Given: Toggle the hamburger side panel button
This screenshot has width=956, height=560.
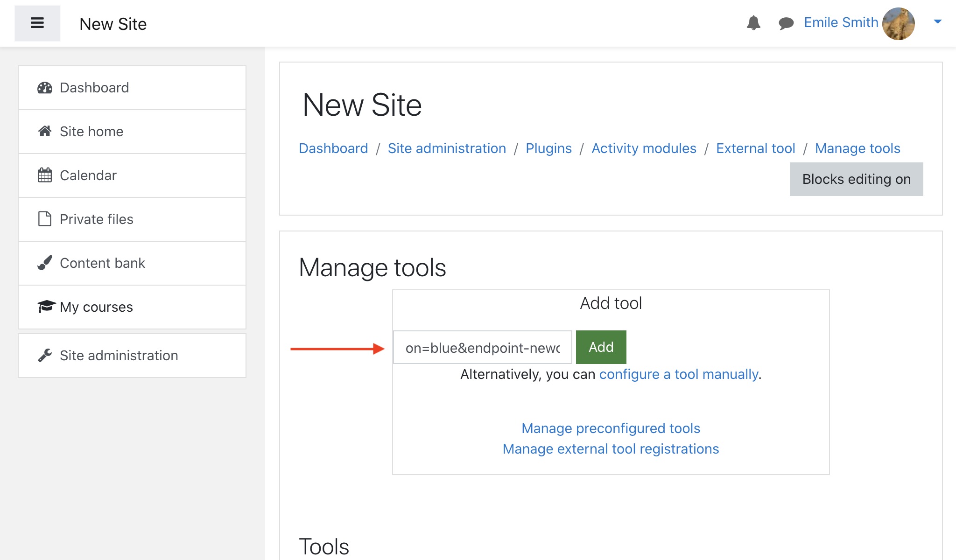Looking at the screenshot, I should [x=37, y=23].
